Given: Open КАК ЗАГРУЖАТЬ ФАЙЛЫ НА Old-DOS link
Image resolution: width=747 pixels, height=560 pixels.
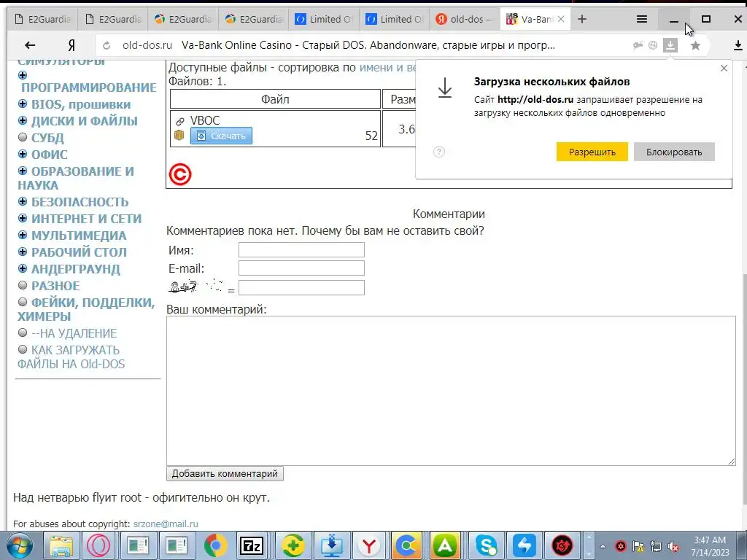Looking at the screenshot, I should [71, 357].
